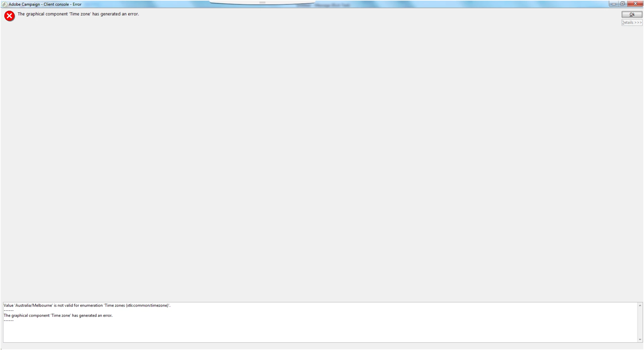
Task: Dismiss the error with the Ok button
Action: tap(632, 14)
